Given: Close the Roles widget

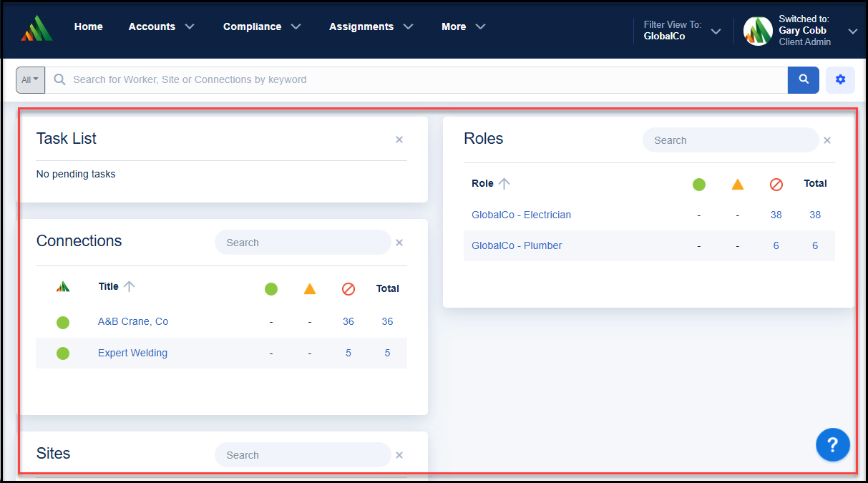Looking at the screenshot, I should 826,140.
